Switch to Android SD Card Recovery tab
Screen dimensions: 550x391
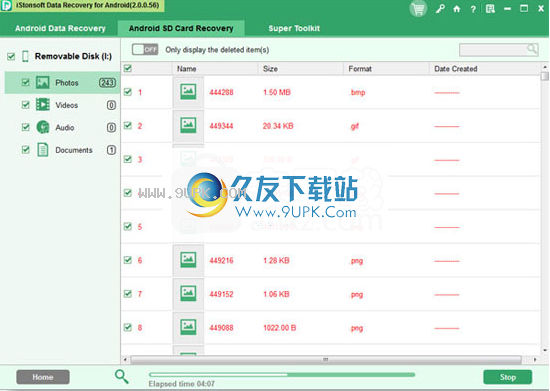click(181, 28)
